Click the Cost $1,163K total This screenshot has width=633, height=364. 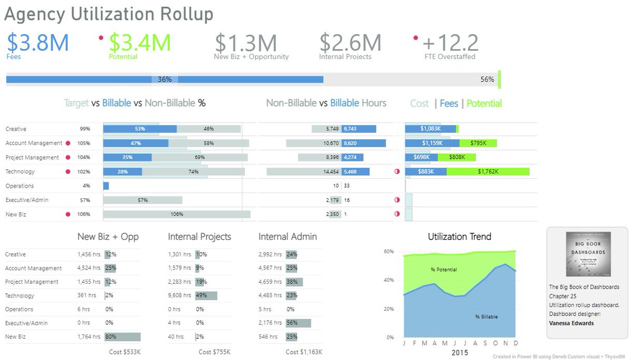tap(303, 352)
